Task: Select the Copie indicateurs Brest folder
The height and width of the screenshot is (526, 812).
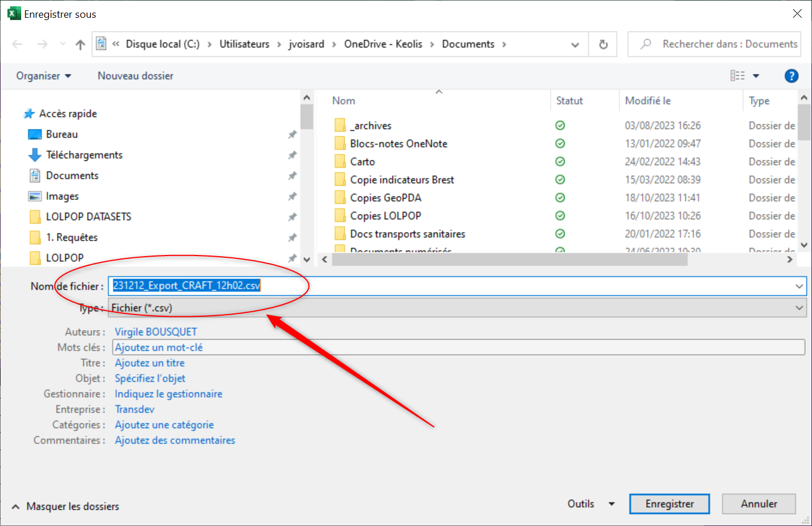Action: [402, 180]
